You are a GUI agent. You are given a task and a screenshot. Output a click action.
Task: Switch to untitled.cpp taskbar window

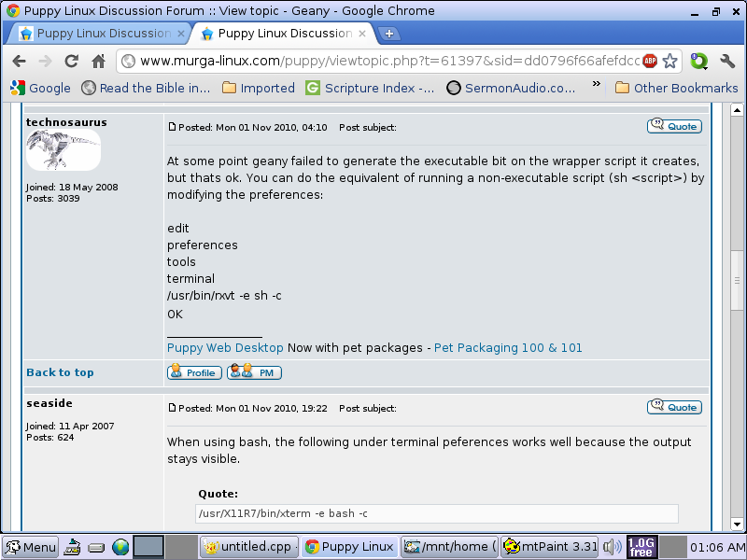point(249,547)
